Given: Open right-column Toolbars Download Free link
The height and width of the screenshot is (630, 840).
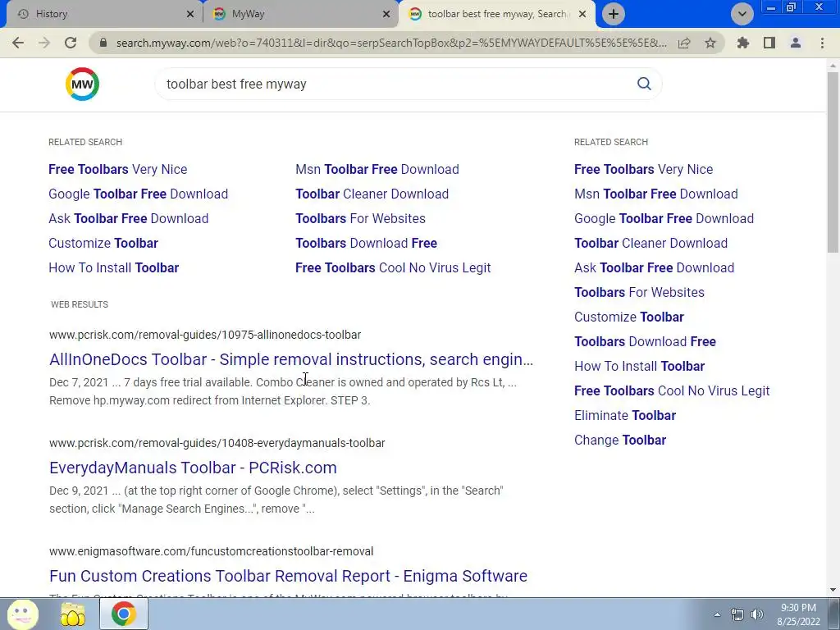Looking at the screenshot, I should pos(645,342).
